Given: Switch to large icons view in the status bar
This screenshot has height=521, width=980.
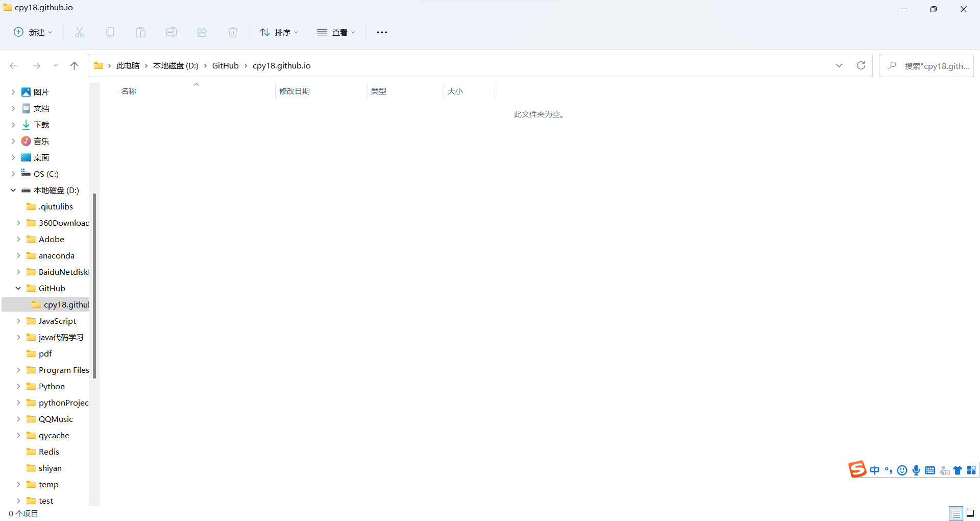Looking at the screenshot, I should (971, 513).
